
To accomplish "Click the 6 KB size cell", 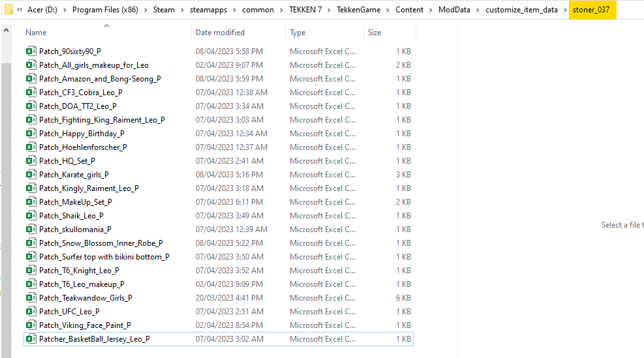I will [x=403, y=297].
